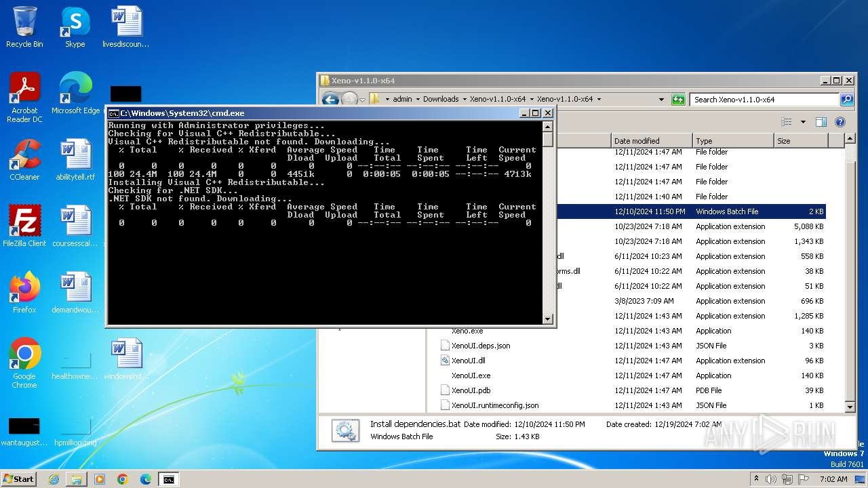Click the search magnifier in Explorer
The width and height of the screenshot is (868, 488).
coord(847,100)
